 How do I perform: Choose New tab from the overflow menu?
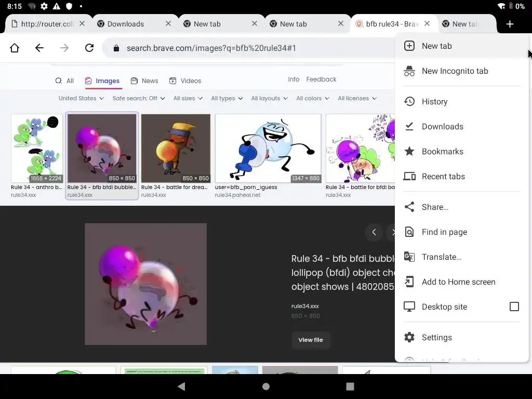point(461,46)
